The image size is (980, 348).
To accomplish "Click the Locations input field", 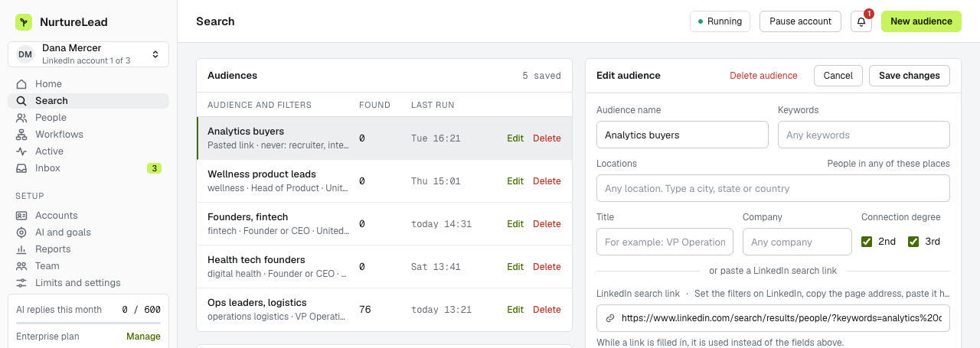I will 773,188.
